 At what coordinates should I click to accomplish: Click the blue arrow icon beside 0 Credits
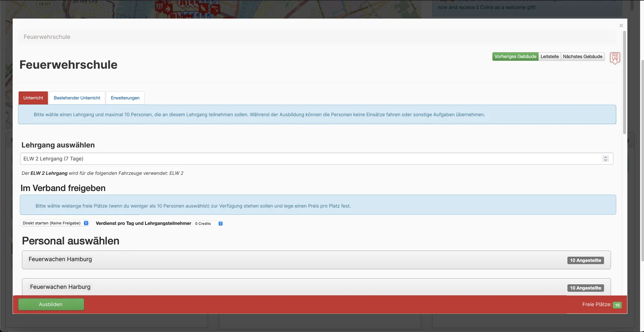pos(220,223)
